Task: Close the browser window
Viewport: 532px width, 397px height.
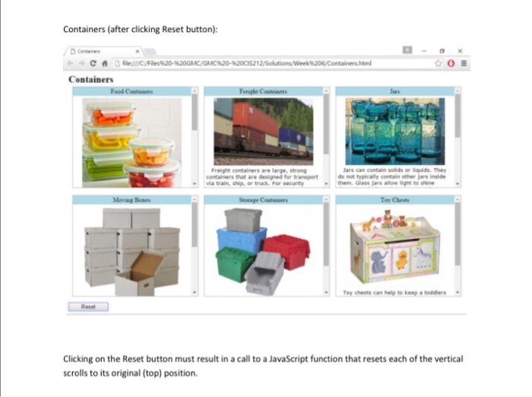Action: pyautogui.click(x=460, y=51)
